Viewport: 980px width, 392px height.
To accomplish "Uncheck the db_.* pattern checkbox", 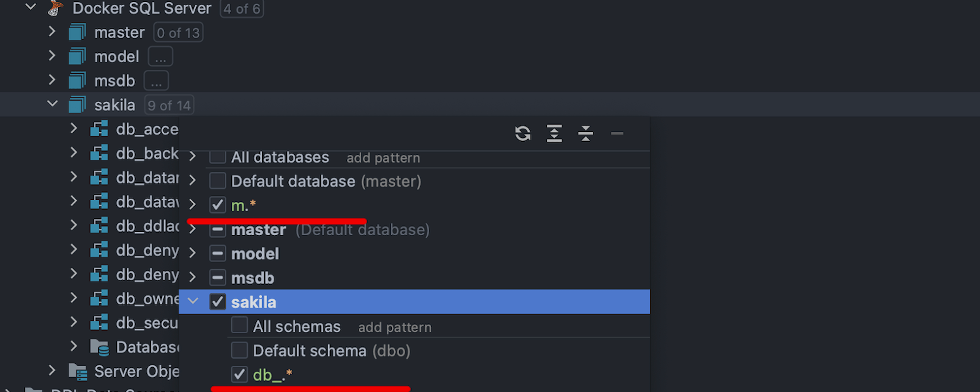I will [240, 375].
